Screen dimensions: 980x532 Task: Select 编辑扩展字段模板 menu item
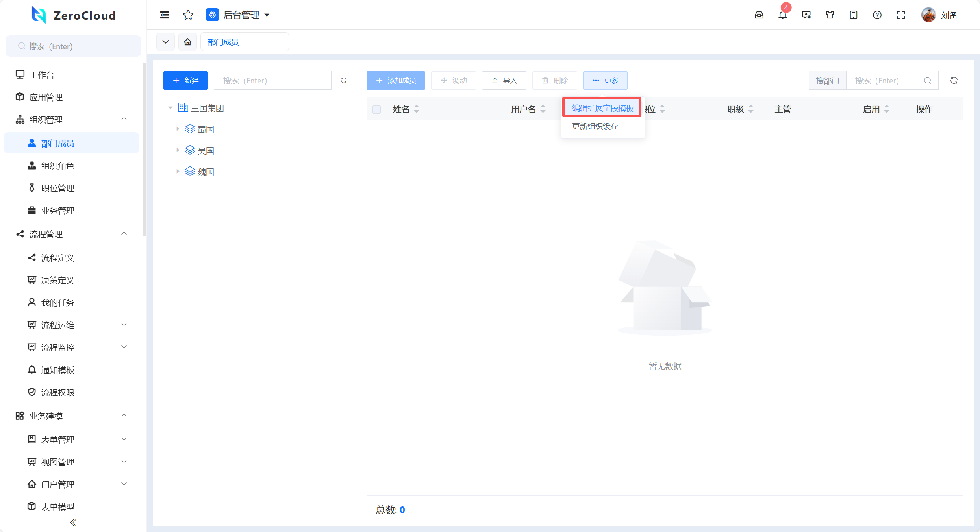pos(602,108)
